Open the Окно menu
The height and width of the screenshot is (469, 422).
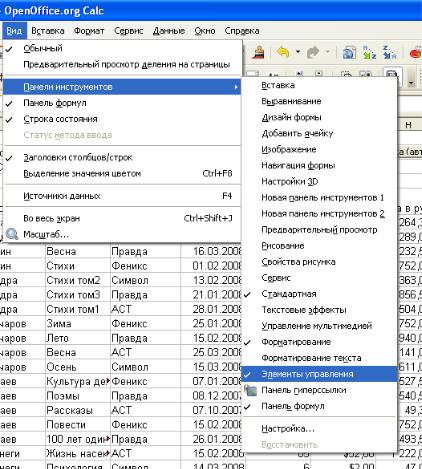[x=205, y=31]
